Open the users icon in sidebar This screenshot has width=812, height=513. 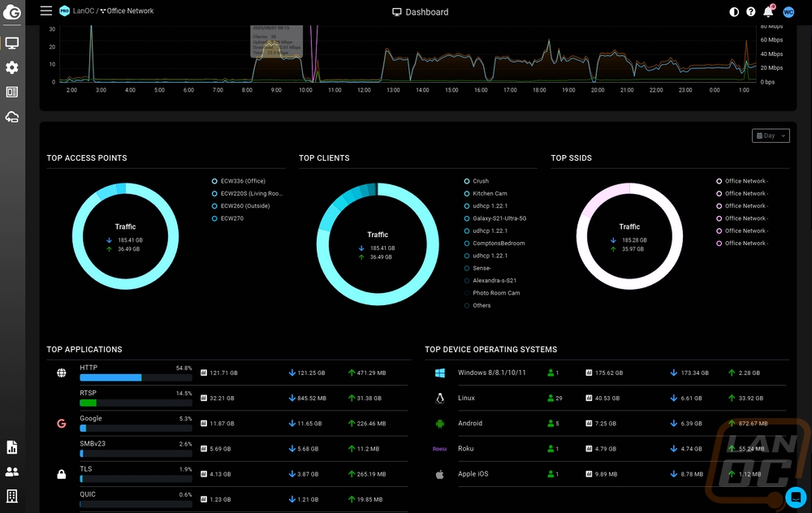click(12, 472)
